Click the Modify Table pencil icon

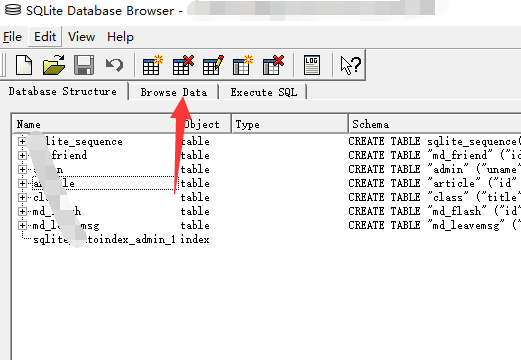pyautogui.click(x=213, y=65)
